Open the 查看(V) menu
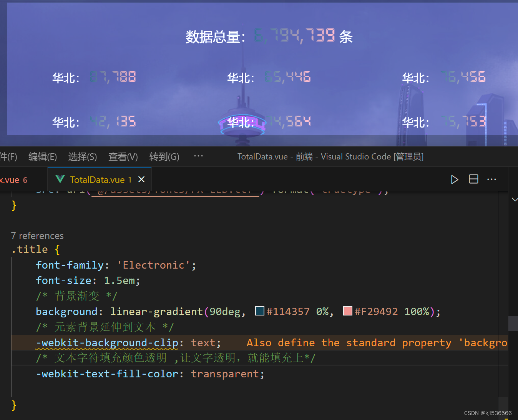 123,157
